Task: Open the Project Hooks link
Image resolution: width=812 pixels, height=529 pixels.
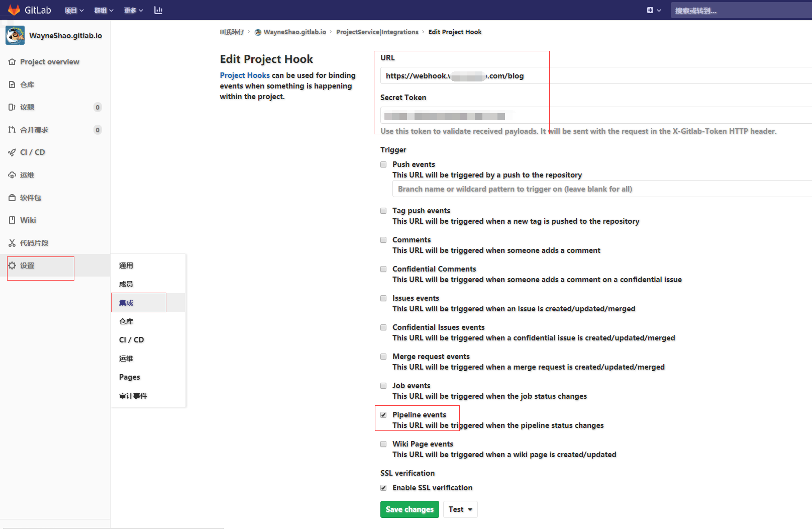Action: 245,75
